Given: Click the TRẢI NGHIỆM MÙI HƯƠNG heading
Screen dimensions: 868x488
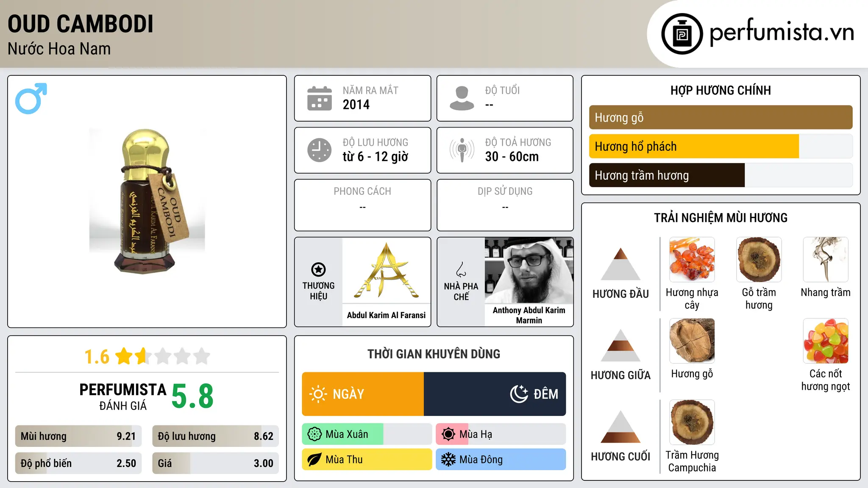Looking at the screenshot, I should (x=721, y=218).
